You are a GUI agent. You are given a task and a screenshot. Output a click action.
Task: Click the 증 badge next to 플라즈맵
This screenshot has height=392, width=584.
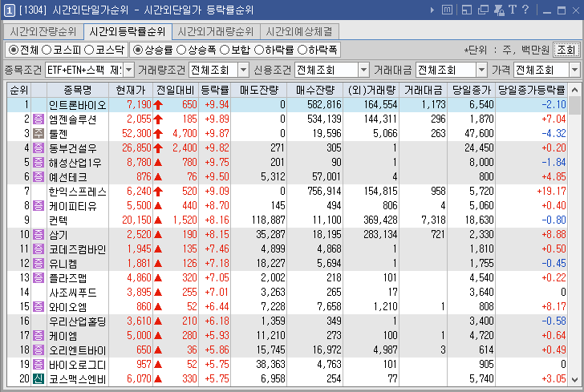(x=39, y=278)
